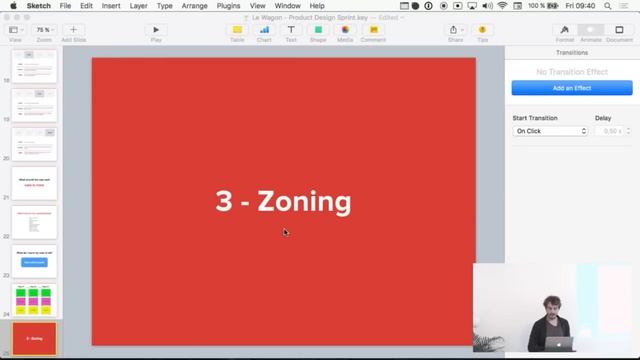
Task: Open Spotlight search
Action: click(608, 6)
